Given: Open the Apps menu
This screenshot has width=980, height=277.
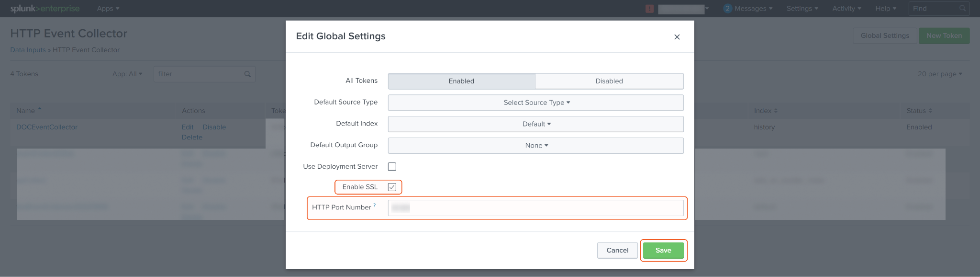Looking at the screenshot, I should click(108, 9).
